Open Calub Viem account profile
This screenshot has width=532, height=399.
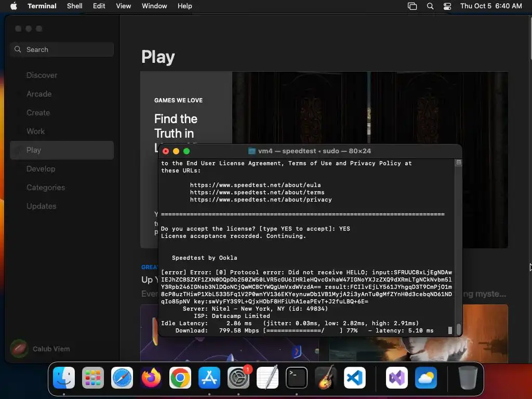pos(41,349)
